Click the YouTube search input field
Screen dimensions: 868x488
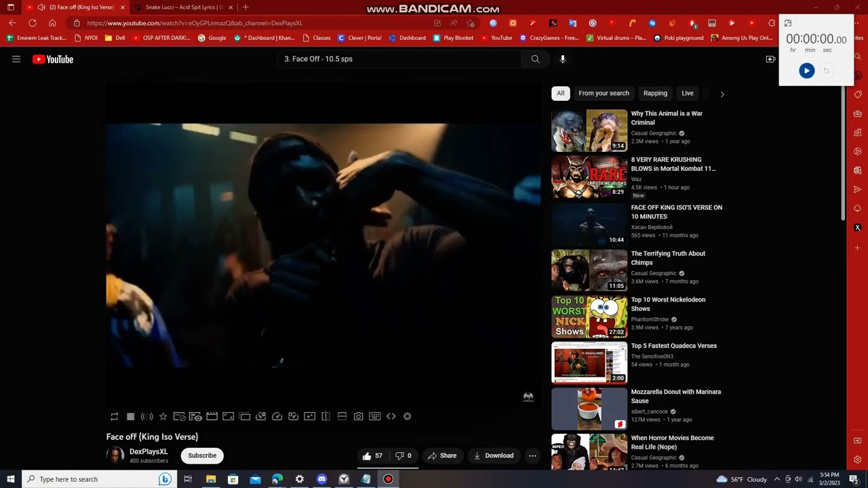click(x=400, y=59)
